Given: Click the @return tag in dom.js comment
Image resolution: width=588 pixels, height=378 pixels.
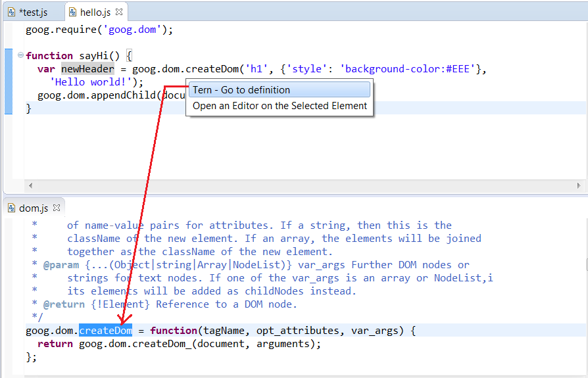Looking at the screenshot, I should tap(64, 304).
